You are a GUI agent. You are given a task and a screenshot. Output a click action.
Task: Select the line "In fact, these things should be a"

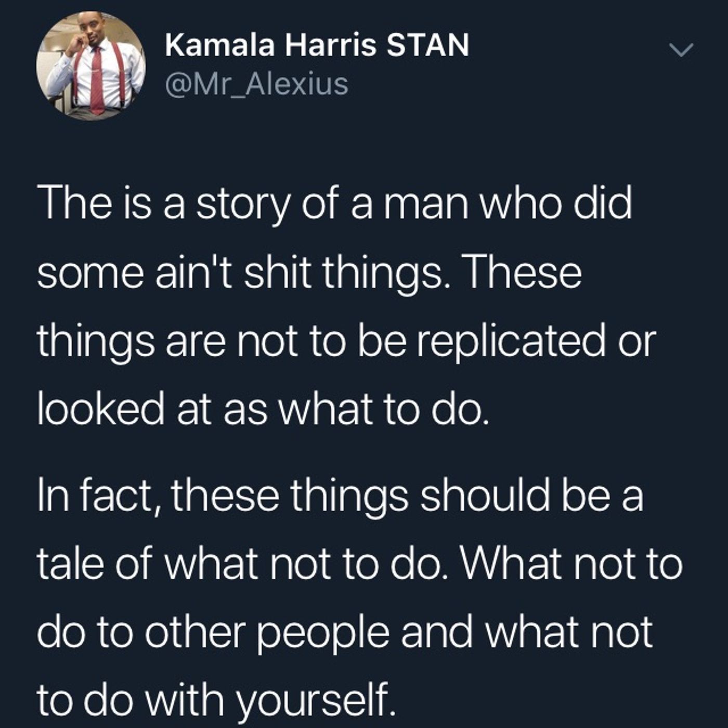click(x=341, y=496)
